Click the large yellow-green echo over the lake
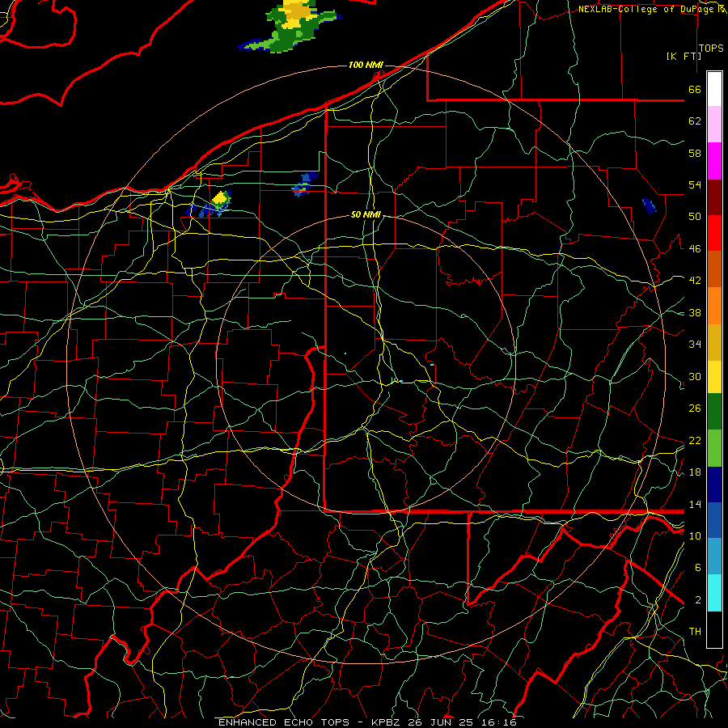The width and height of the screenshot is (728, 728). point(294,26)
